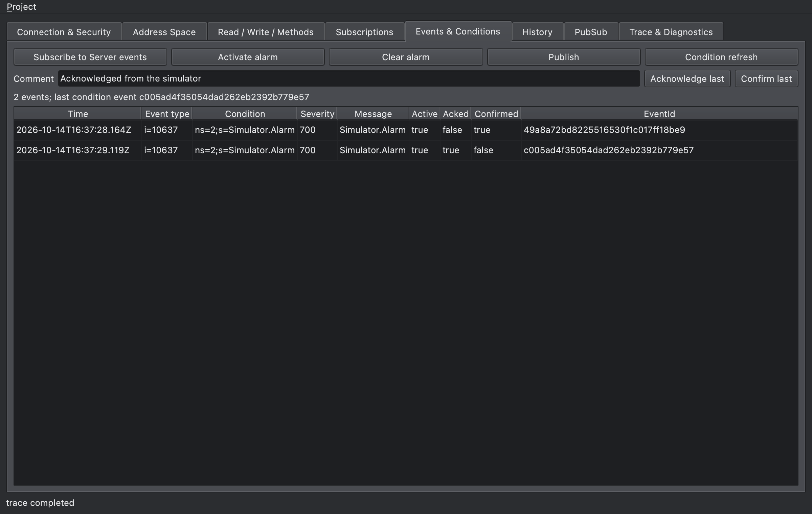
Task: Switch to the PubSub tab
Action: point(591,32)
